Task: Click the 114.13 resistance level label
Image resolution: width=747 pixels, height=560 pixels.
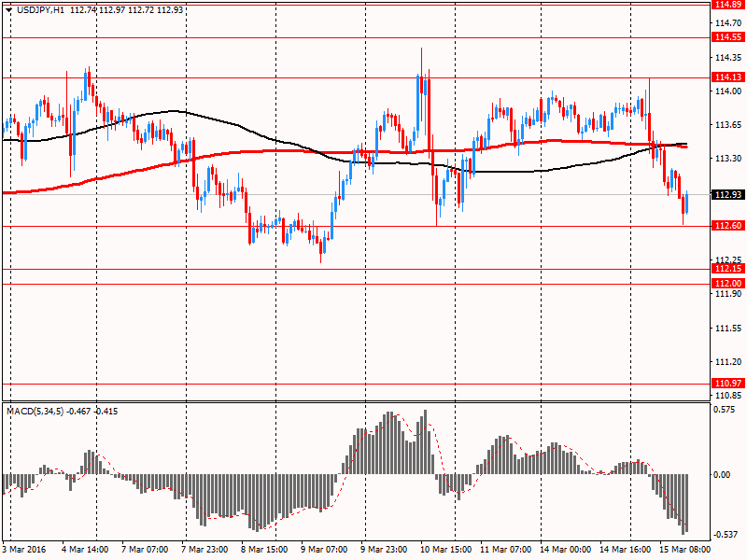Action: [x=726, y=77]
